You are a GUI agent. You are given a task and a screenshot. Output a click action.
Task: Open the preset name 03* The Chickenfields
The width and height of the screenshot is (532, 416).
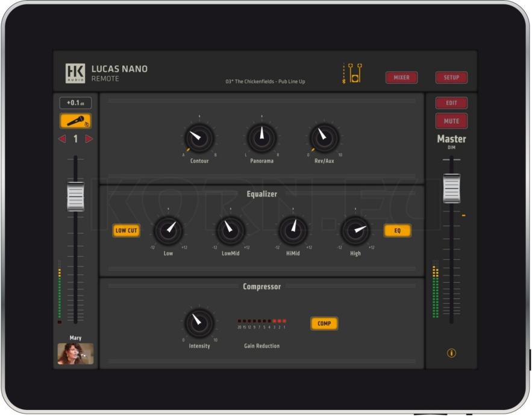265,81
